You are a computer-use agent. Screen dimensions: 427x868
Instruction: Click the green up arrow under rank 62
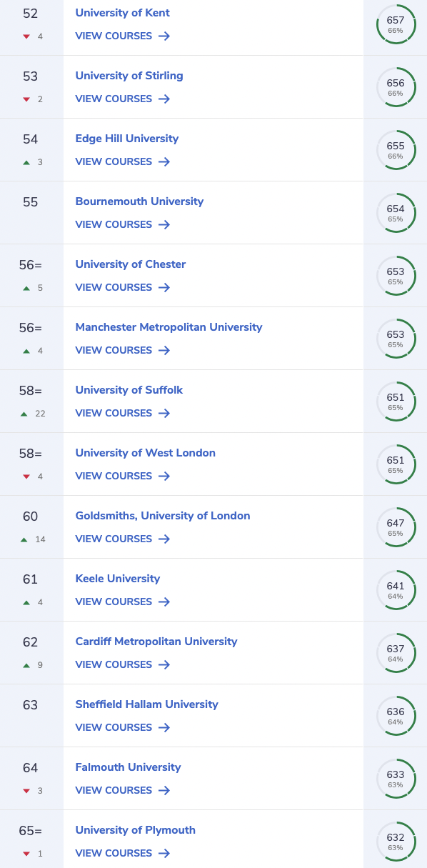coord(26,664)
